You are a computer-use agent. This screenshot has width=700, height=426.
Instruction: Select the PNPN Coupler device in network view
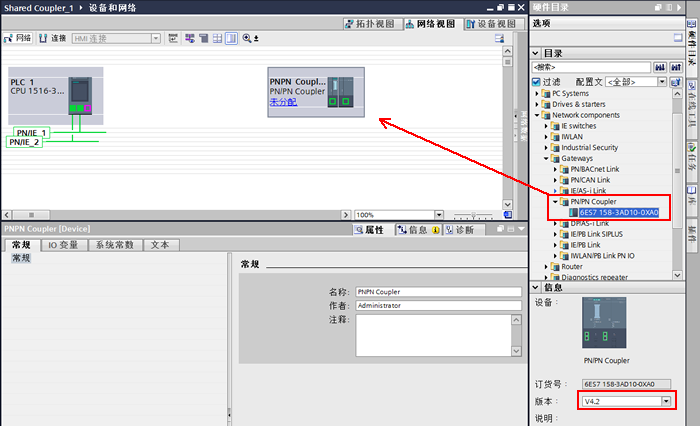[316, 92]
